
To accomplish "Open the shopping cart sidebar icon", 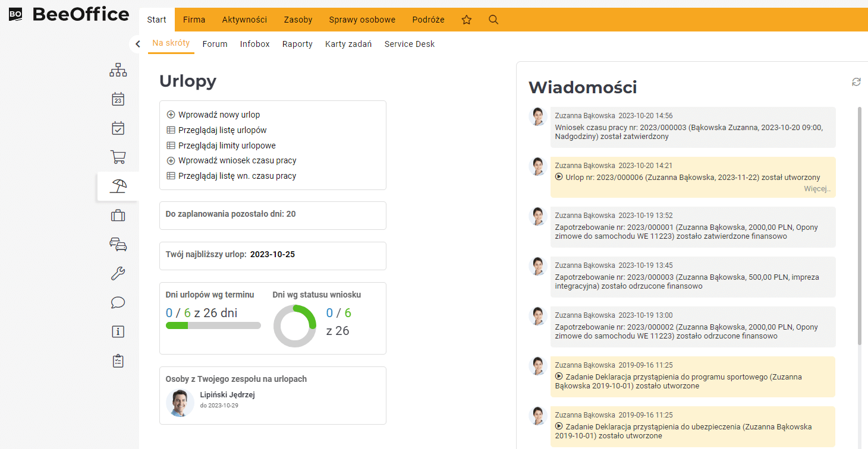I will (118, 157).
